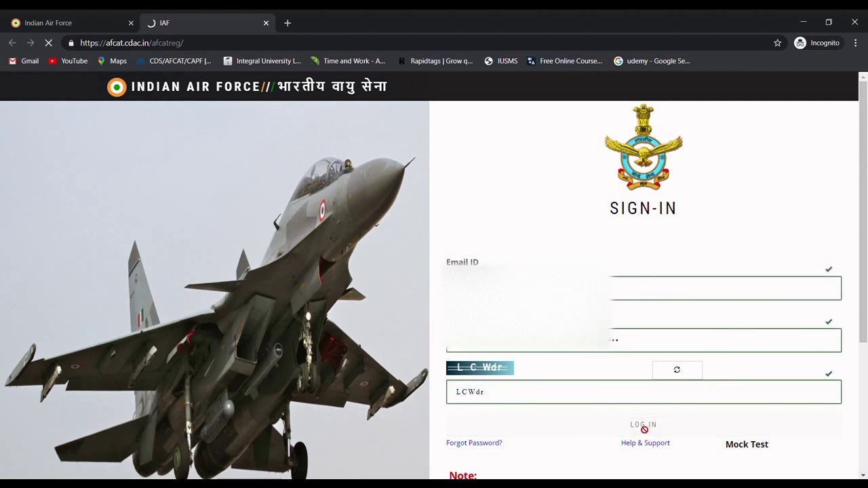
Task: Bookmark this page with star icon
Action: pos(777,43)
